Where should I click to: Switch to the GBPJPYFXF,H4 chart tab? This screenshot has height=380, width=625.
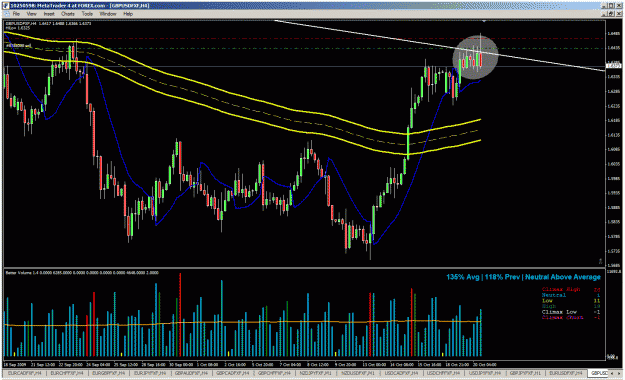coord(527,373)
